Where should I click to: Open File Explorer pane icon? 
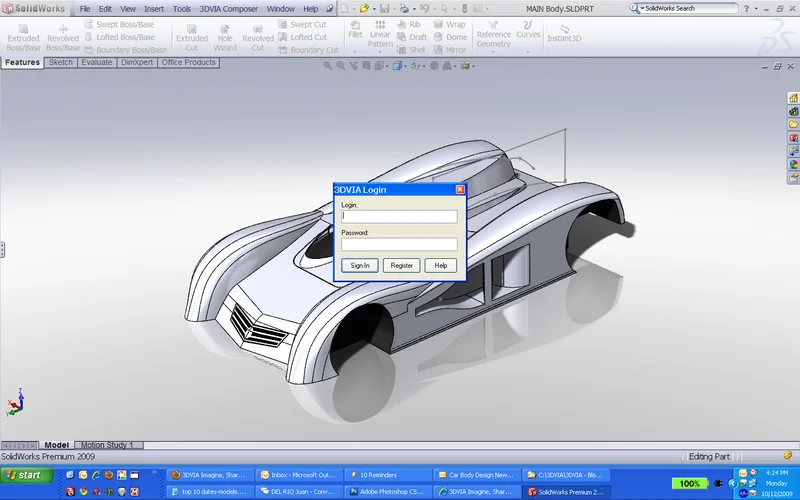point(793,125)
